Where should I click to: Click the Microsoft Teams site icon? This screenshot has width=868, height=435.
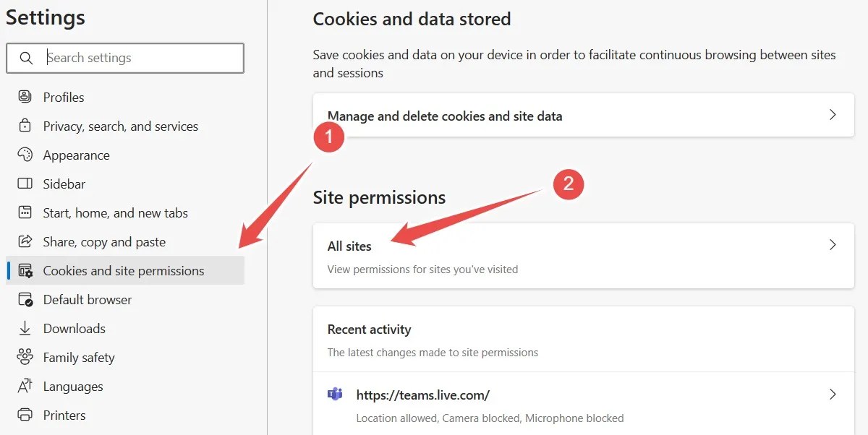(x=335, y=394)
